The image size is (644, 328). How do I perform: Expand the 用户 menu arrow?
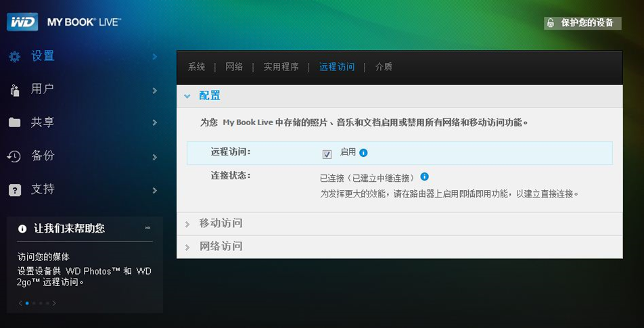point(154,91)
